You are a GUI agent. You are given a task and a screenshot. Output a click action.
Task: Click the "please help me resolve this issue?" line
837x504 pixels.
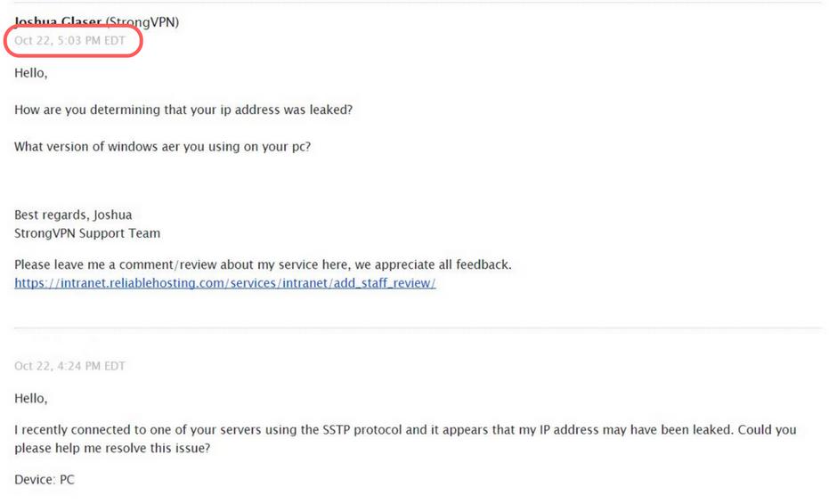[112, 449]
